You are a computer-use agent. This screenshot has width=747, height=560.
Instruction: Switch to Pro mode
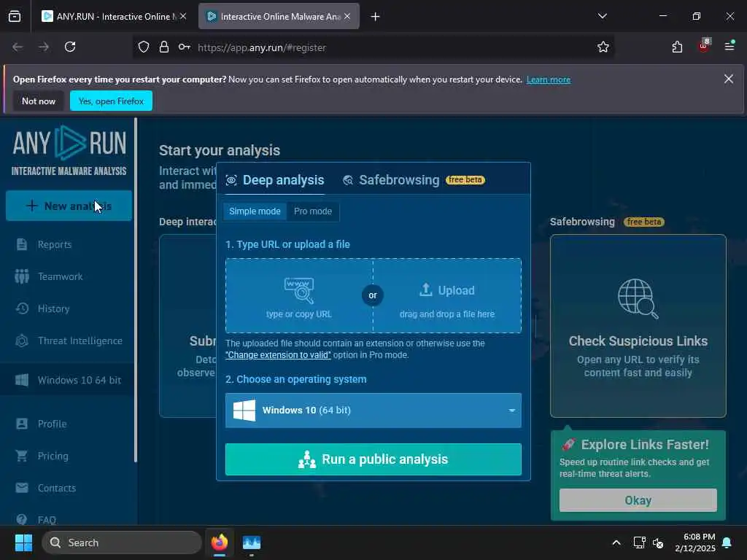(x=313, y=211)
